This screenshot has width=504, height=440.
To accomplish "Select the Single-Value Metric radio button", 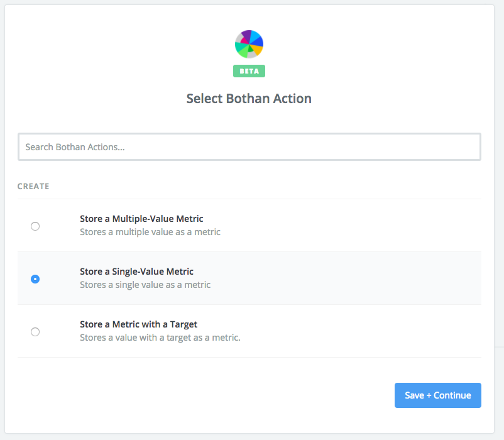I will tap(35, 279).
